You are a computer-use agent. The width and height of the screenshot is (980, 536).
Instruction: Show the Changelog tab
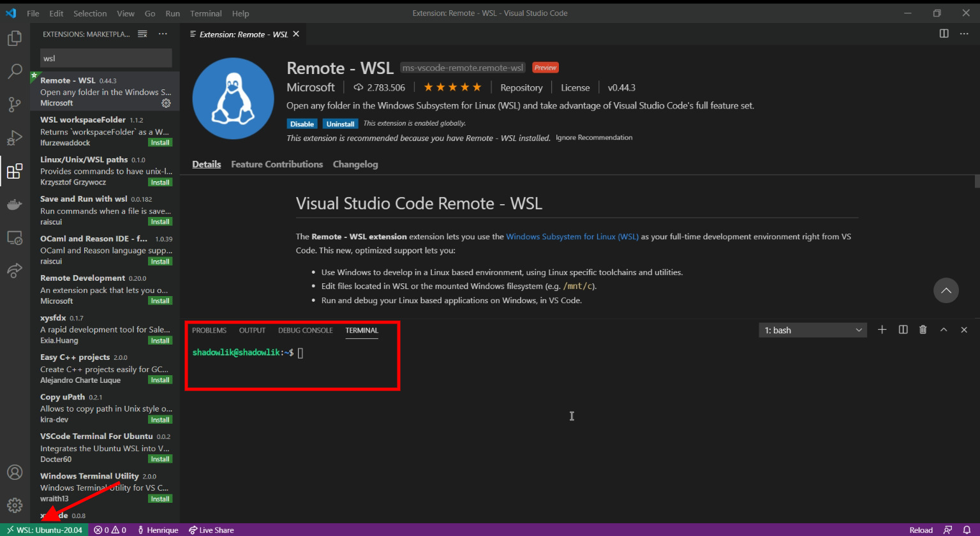(x=355, y=164)
